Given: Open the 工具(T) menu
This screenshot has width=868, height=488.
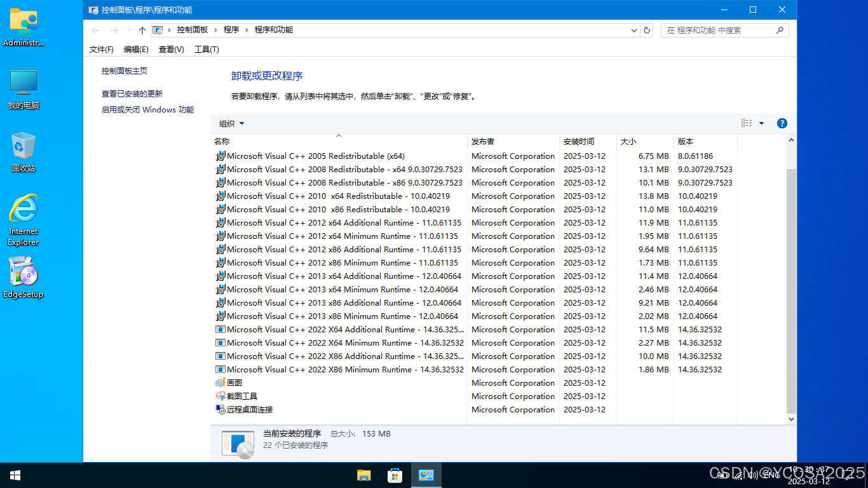Looking at the screenshot, I should [x=207, y=50].
